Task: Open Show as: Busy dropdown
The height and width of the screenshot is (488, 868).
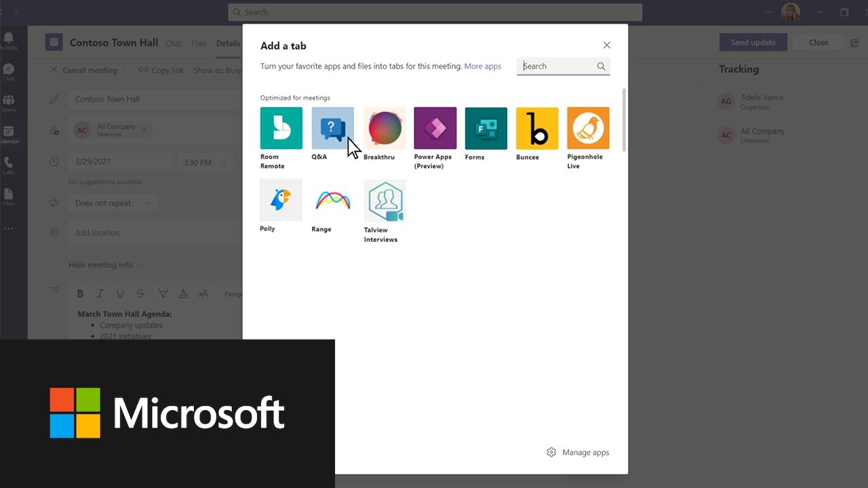Action: click(217, 70)
